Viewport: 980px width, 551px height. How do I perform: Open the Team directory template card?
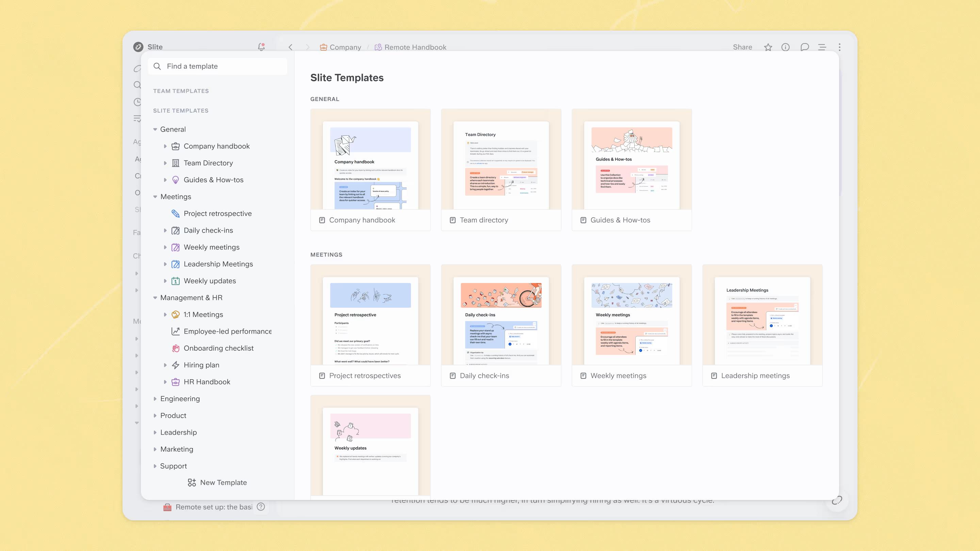[501, 170]
